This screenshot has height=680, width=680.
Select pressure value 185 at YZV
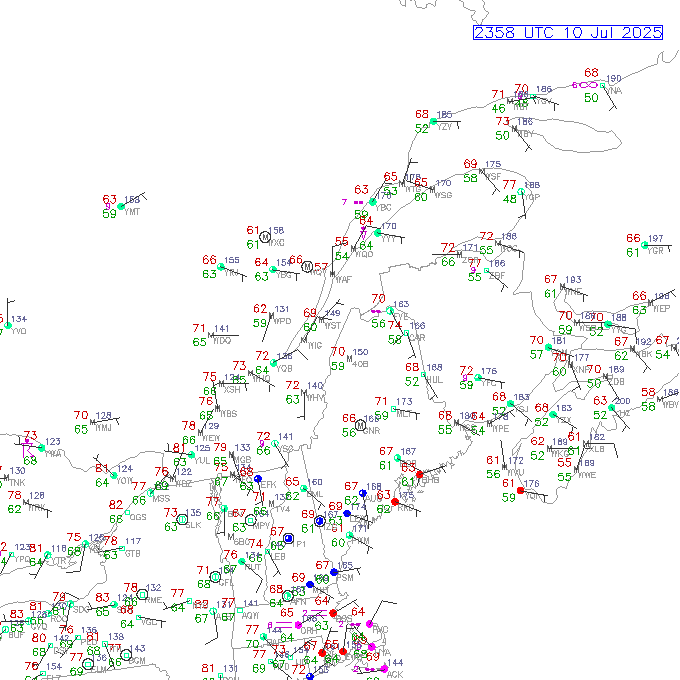[x=445, y=114]
